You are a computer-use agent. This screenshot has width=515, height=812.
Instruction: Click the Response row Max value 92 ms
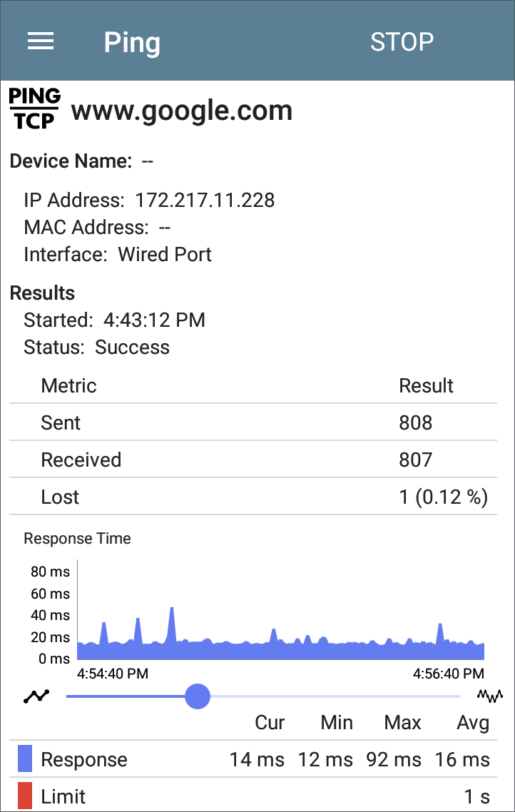pos(393,760)
